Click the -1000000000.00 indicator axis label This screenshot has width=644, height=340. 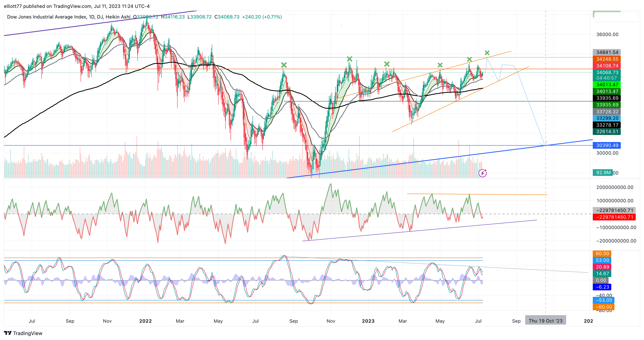(x=616, y=227)
